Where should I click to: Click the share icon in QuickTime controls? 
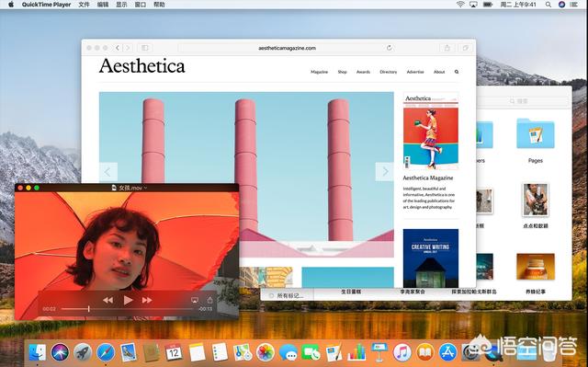(x=210, y=300)
